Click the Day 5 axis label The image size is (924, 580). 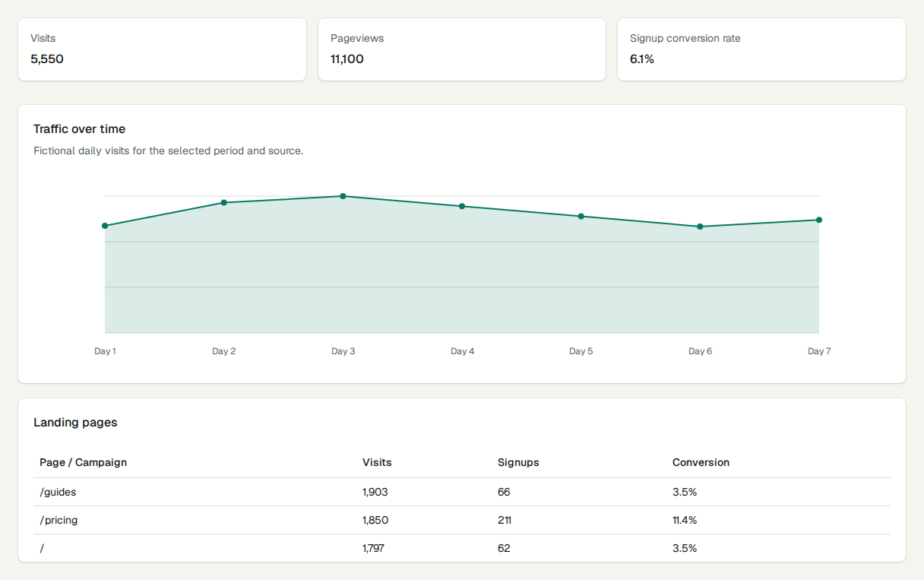pos(581,351)
